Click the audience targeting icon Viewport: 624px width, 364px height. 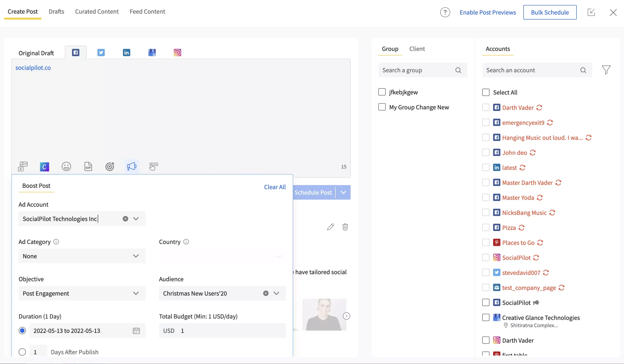pos(110,167)
